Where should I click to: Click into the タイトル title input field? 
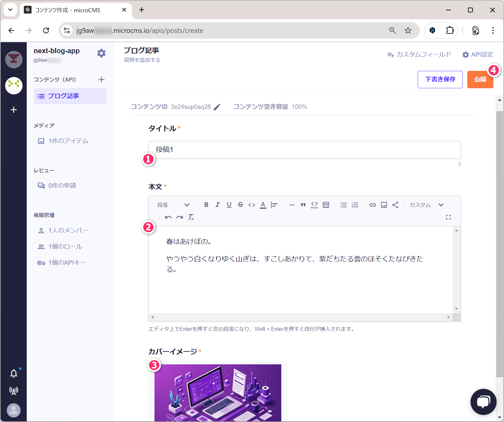click(x=304, y=150)
